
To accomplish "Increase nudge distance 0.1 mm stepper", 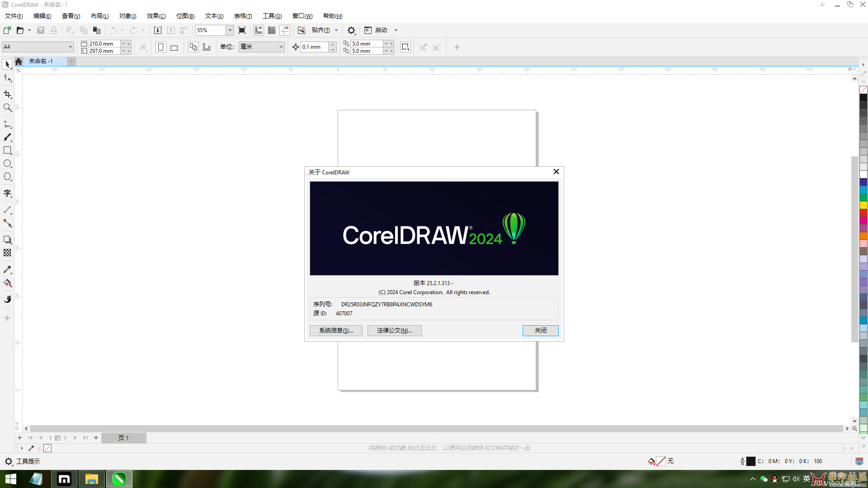I will pyautogui.click(x=333, y=44).
